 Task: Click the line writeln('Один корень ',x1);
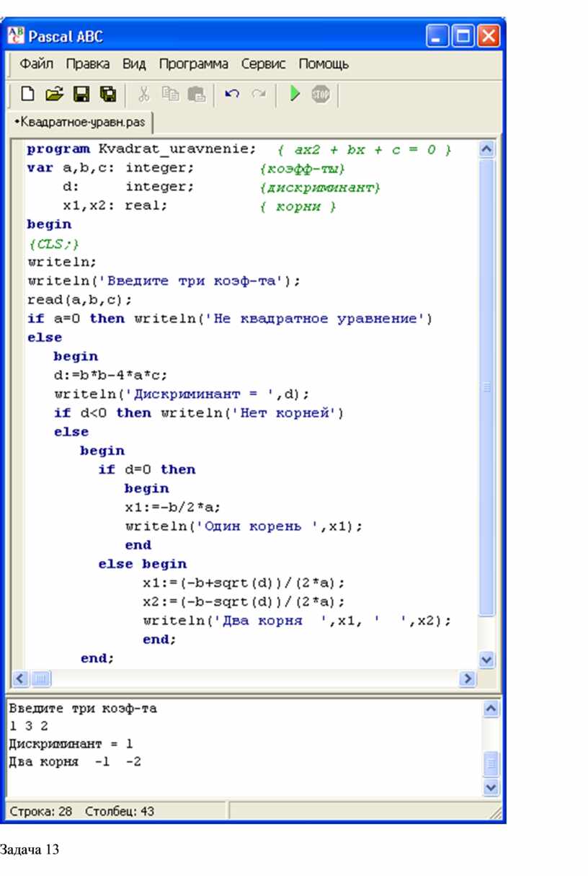(x=243, y=526)
